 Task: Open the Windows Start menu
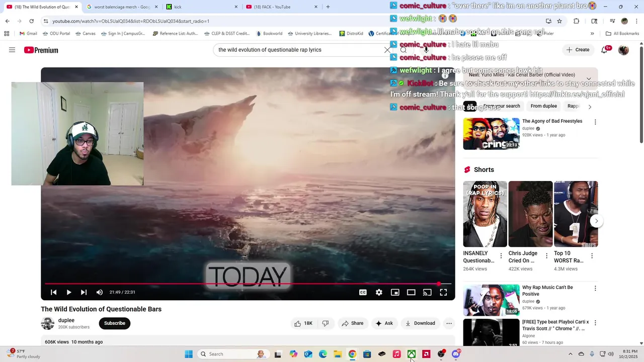189,354
